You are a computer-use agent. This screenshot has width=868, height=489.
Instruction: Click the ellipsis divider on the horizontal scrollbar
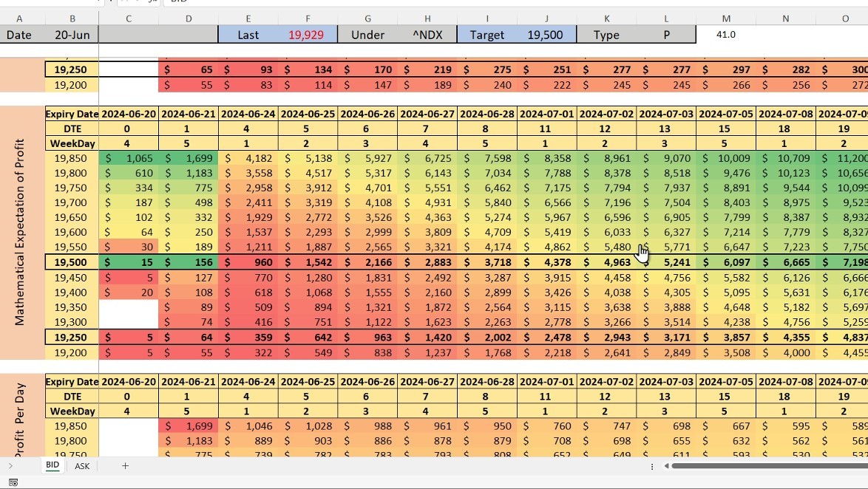(651, 466)
